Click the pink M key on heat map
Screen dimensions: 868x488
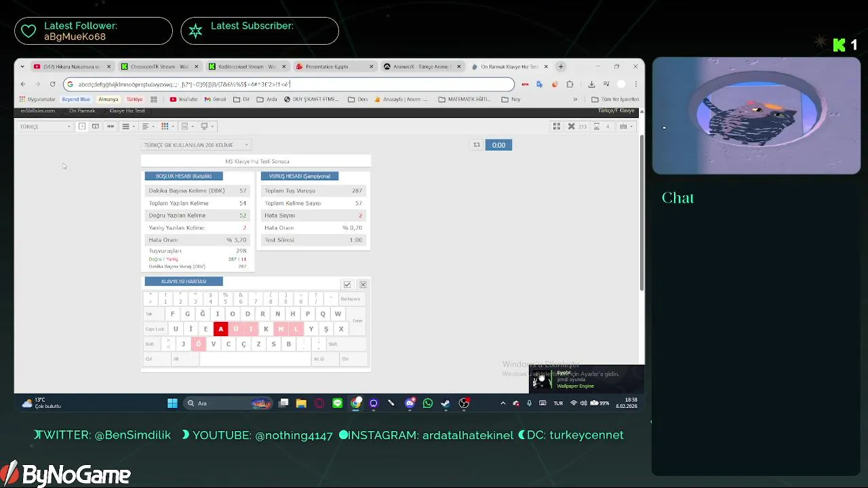281,329
